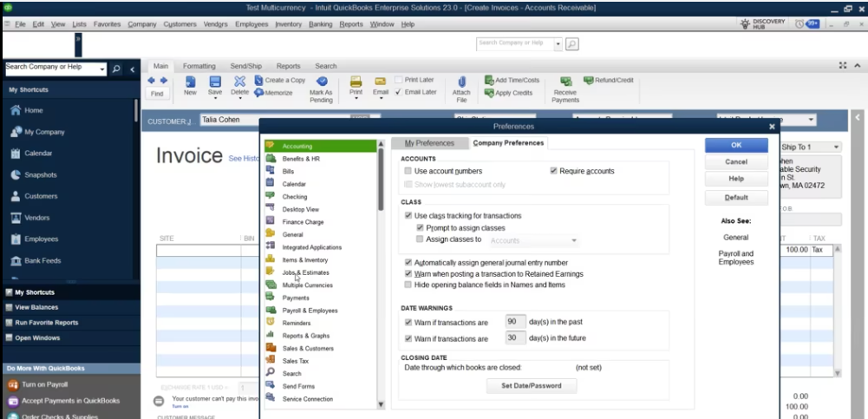868x419 pixels.
Task: Click OK in Preferences dialog
Action: pyautogui.click(x=736, y=145)
